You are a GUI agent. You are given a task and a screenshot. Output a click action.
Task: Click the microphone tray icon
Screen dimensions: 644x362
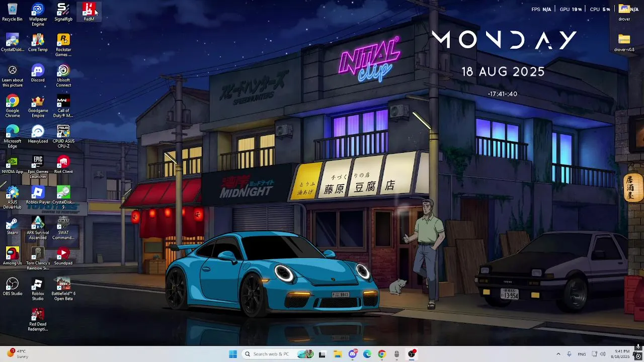point(569,354)
